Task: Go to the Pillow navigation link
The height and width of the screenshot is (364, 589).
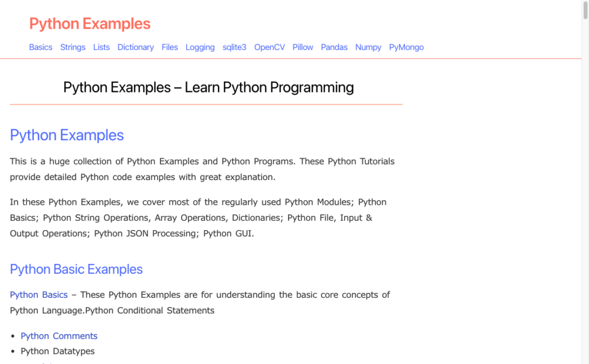Action: 303,47
